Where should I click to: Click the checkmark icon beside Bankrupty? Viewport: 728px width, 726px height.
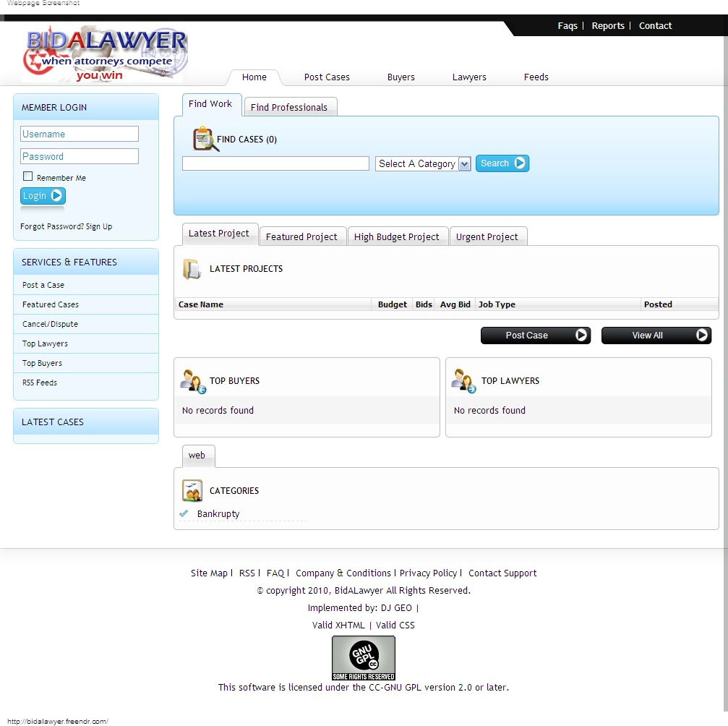point(184,514)
